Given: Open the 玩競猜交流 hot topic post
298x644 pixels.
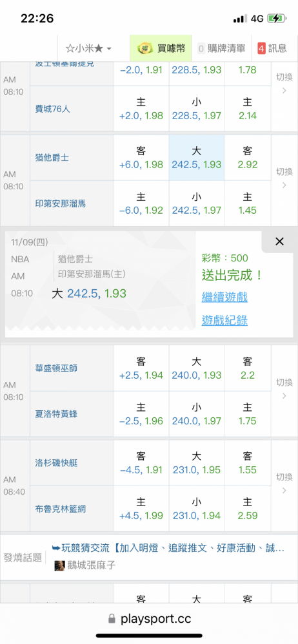Looking at the screenshot, I should pyautogui.click(x=168, y=548).
